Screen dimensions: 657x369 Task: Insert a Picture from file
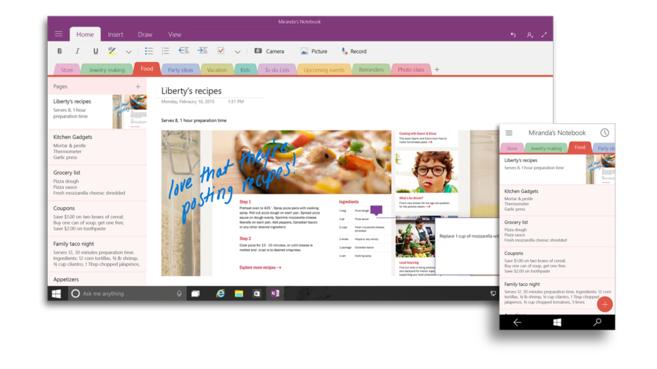click(x=314, y=51)
